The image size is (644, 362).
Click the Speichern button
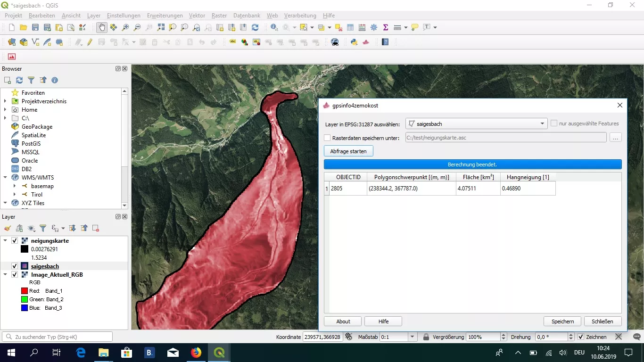(x=562, y=321)
